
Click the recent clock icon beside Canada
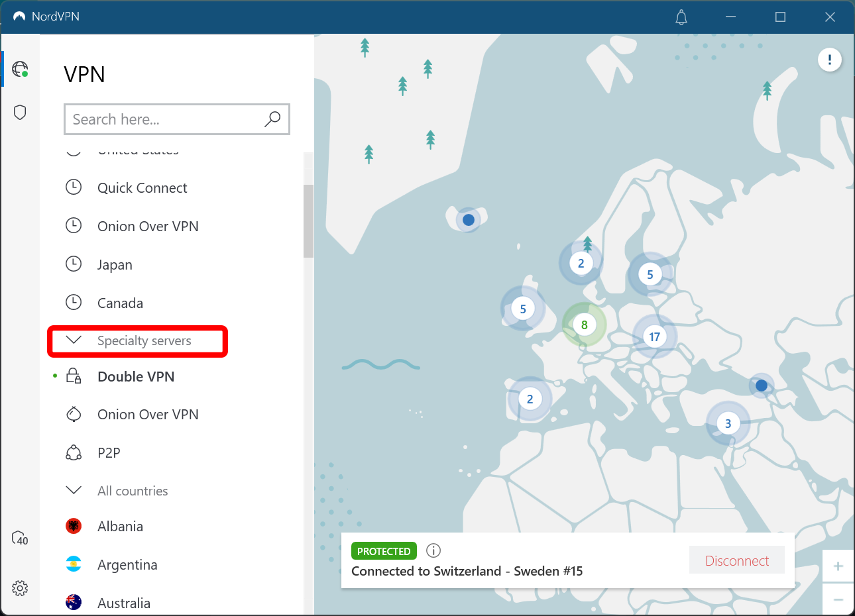[x=74, y=303]
